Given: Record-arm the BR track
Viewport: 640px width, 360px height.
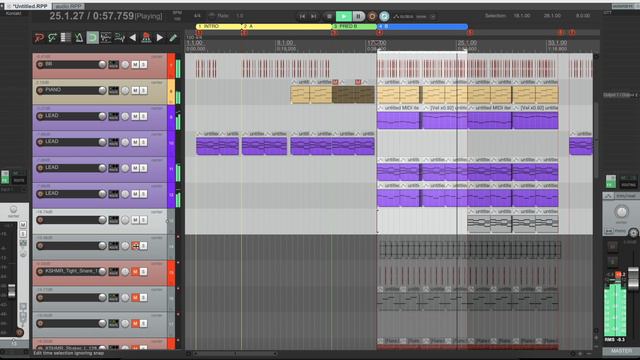Looking at the screenshot, I should 40,64.
